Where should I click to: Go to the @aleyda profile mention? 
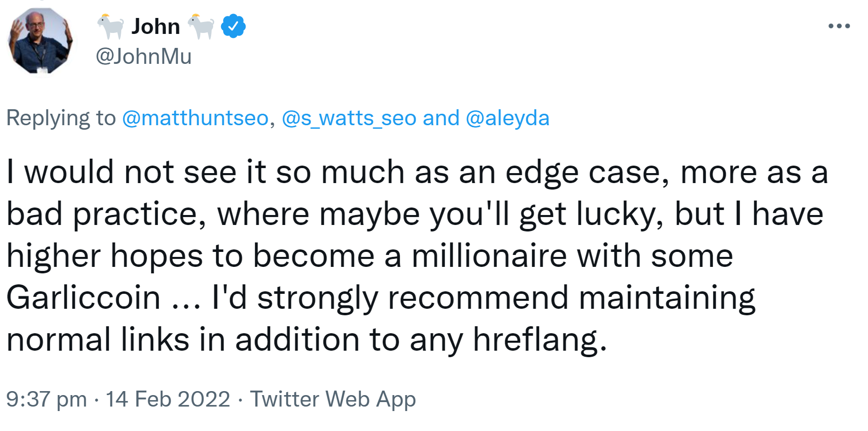pyautogui.click(x=507, y=118)
